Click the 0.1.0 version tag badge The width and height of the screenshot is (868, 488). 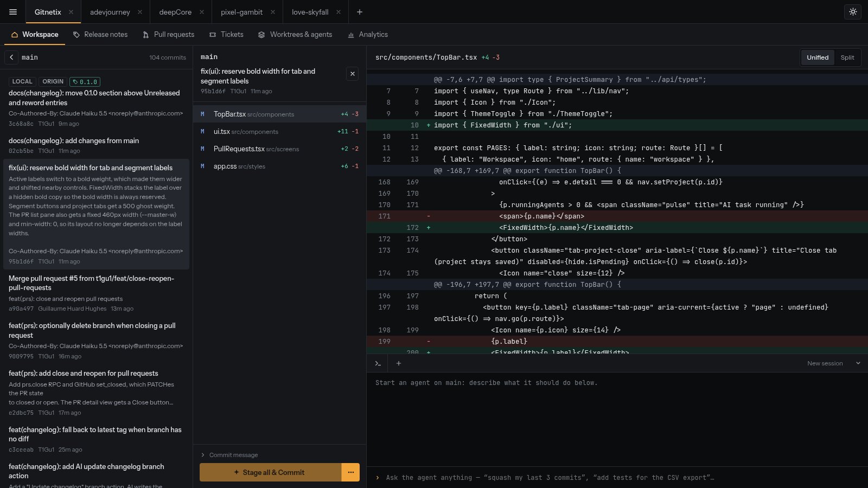85,82
